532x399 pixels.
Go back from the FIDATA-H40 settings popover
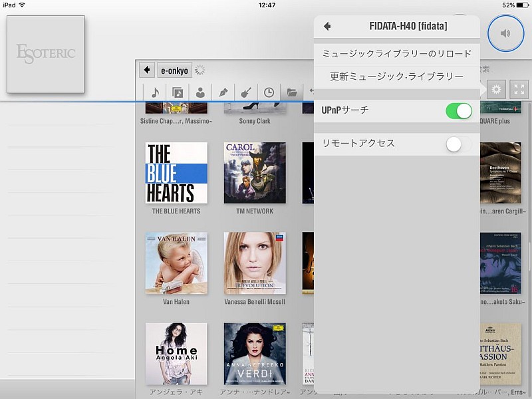tap(327, 26)
